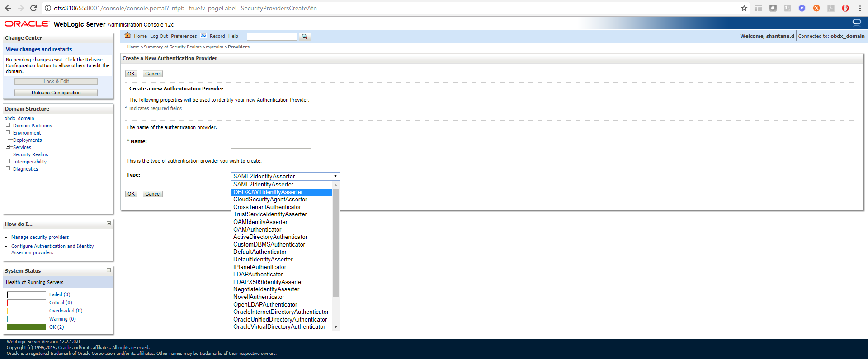Click the browser forward arrow
868x359 pixels.
tap(21, 8)
